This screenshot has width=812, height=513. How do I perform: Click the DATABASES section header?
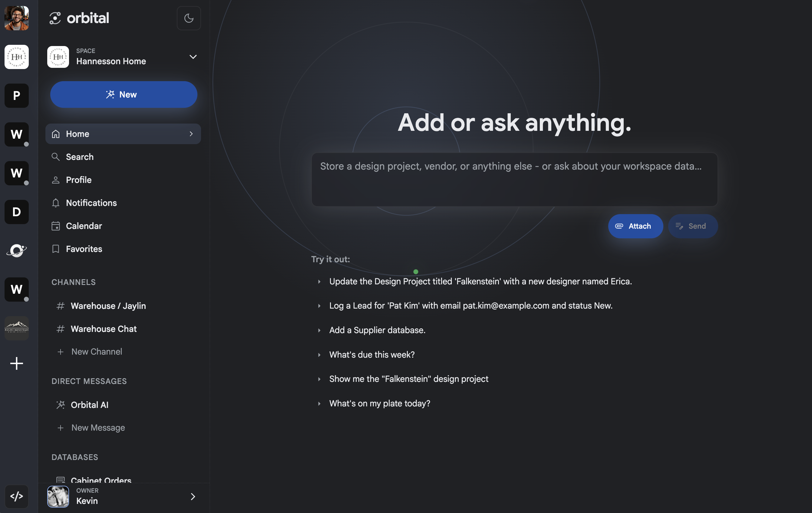coord(74,457)
